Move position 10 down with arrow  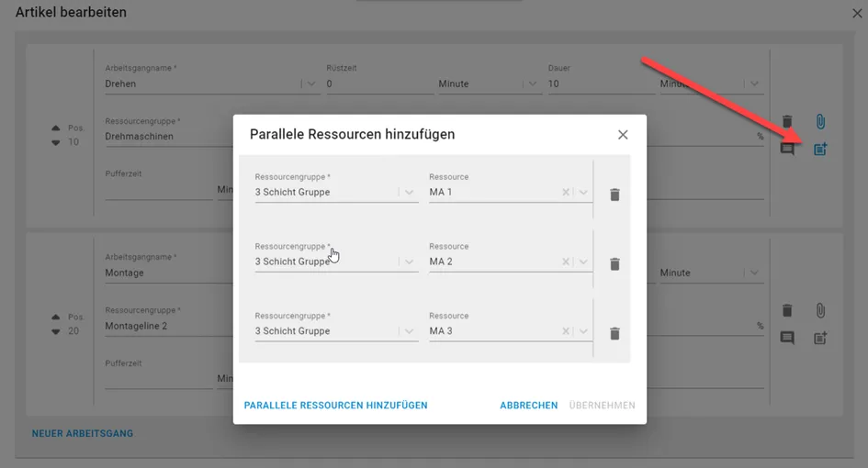point(55,143)
